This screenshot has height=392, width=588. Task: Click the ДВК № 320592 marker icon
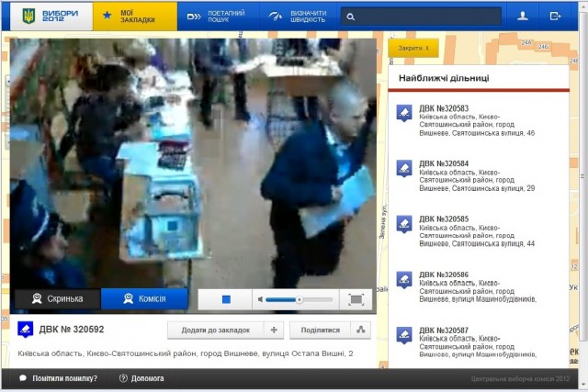point(26,330)
